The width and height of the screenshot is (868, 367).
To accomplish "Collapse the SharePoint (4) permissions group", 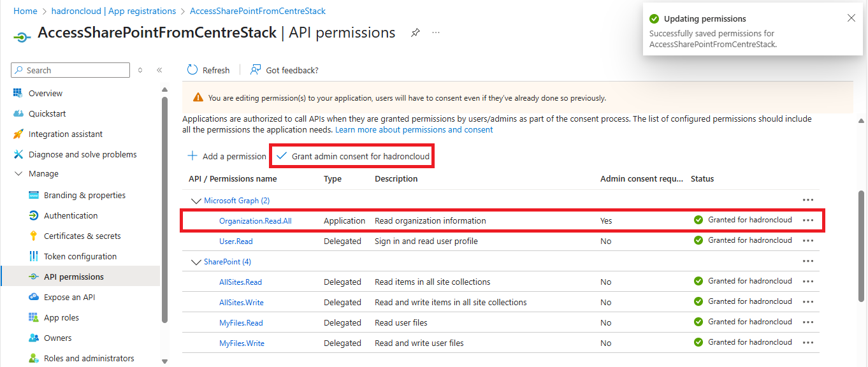I will (x=196, y=262).
